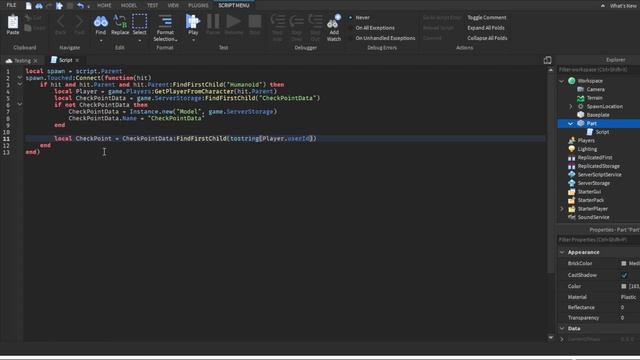640x360 pixels.
Task: Click the StarterPack icon
Action: click(x=571, y=200)
